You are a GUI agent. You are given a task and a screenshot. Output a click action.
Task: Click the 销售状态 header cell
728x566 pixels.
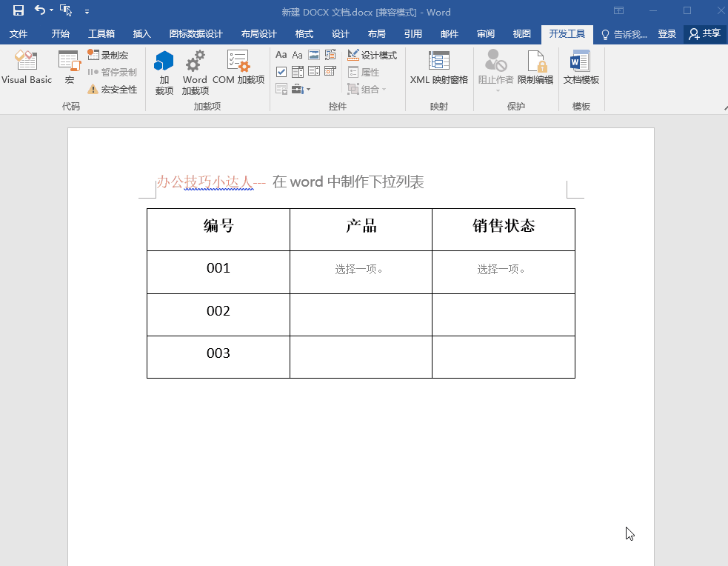(504, 230)
